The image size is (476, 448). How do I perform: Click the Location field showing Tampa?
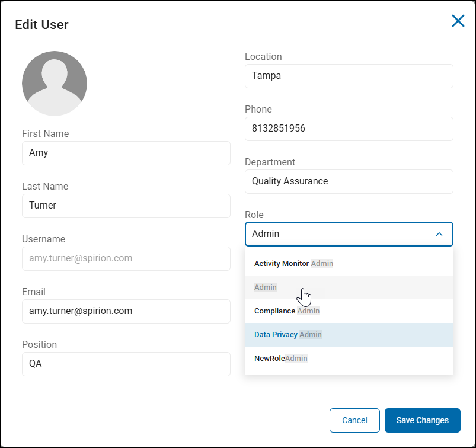point(349,76)
